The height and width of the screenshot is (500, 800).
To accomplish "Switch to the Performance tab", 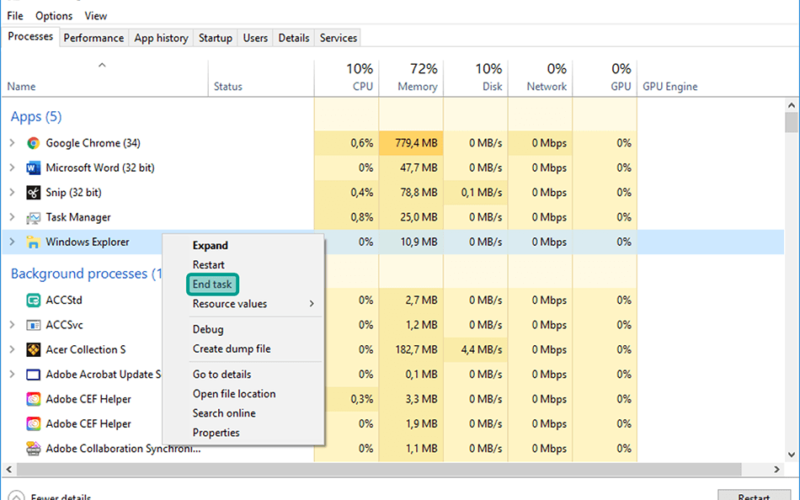I will [93, 38].
